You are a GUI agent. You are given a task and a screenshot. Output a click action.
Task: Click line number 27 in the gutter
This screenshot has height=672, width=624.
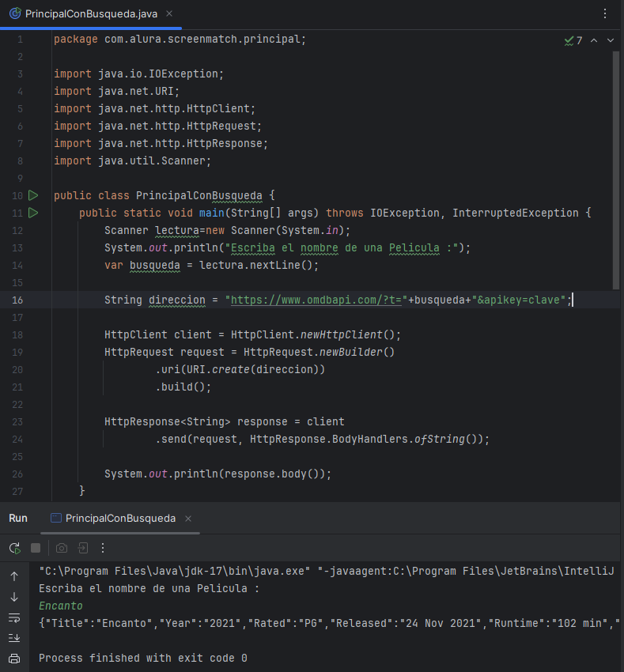point(17,492)
